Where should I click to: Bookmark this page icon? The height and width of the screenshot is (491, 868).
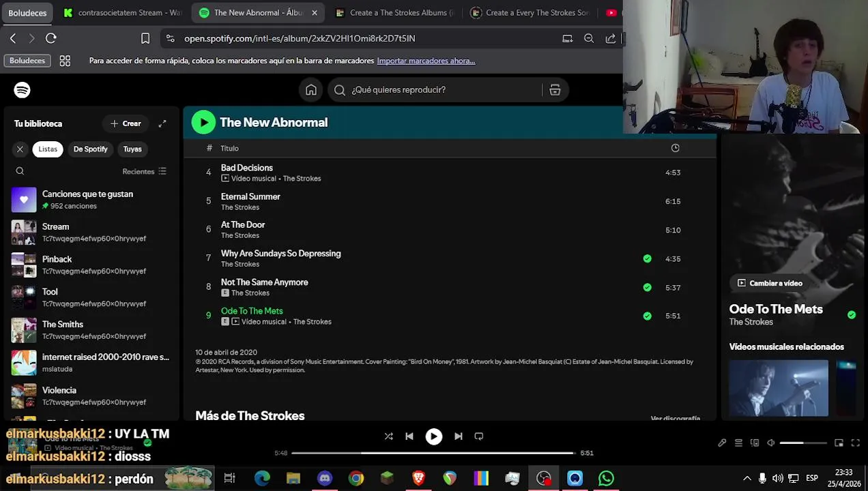point(145,38)
